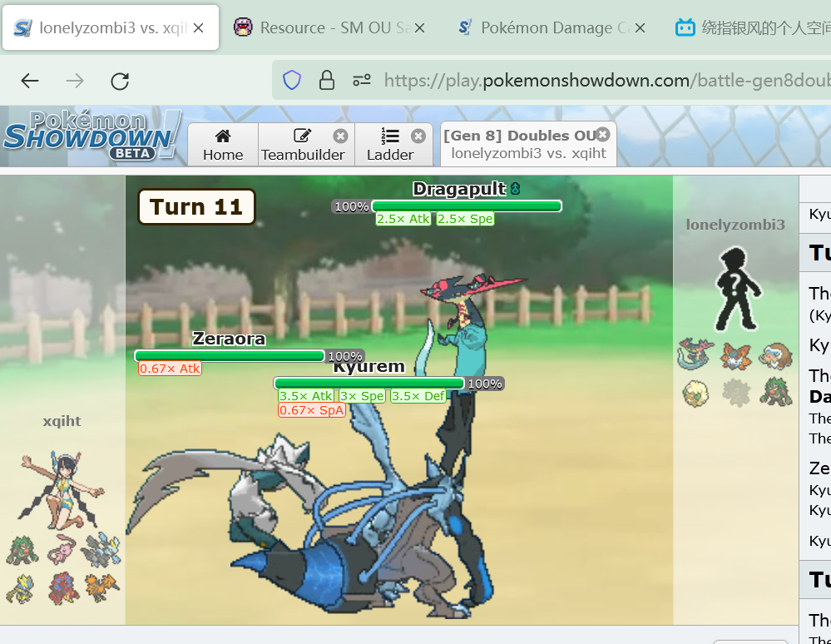Click Volcarona icon in lonelyzombi3's team
The height and width of the screenshot is (644, 831).
click(735, 355)
